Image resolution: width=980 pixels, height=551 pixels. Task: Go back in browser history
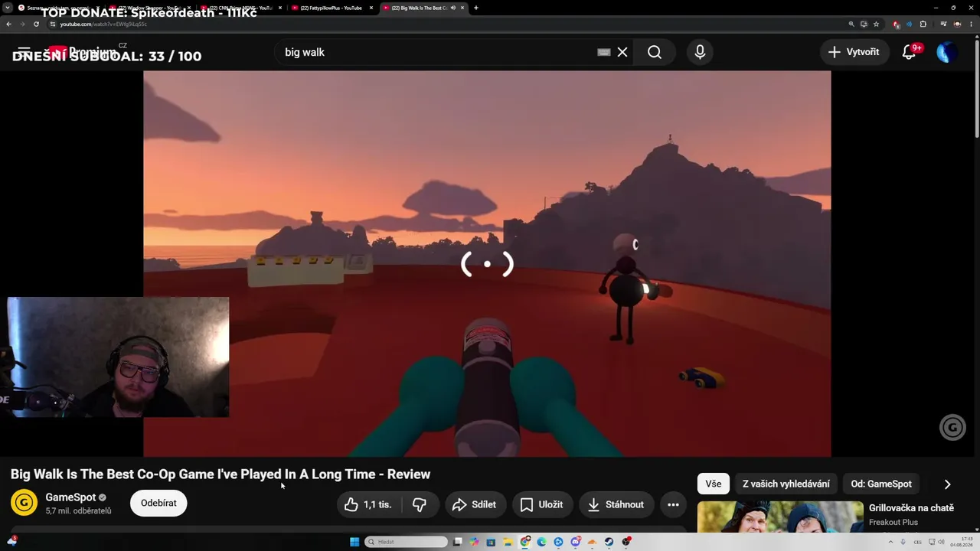click(8, 24)
